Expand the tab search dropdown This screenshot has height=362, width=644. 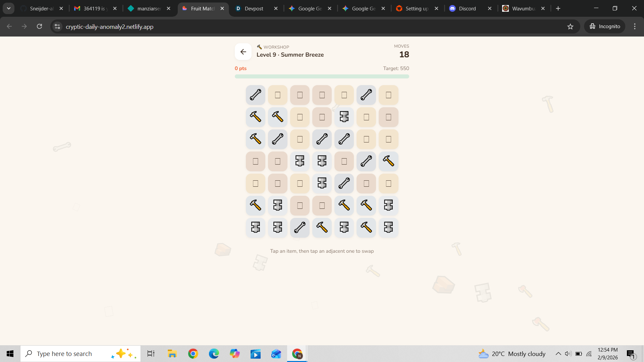tap(9, 8)
